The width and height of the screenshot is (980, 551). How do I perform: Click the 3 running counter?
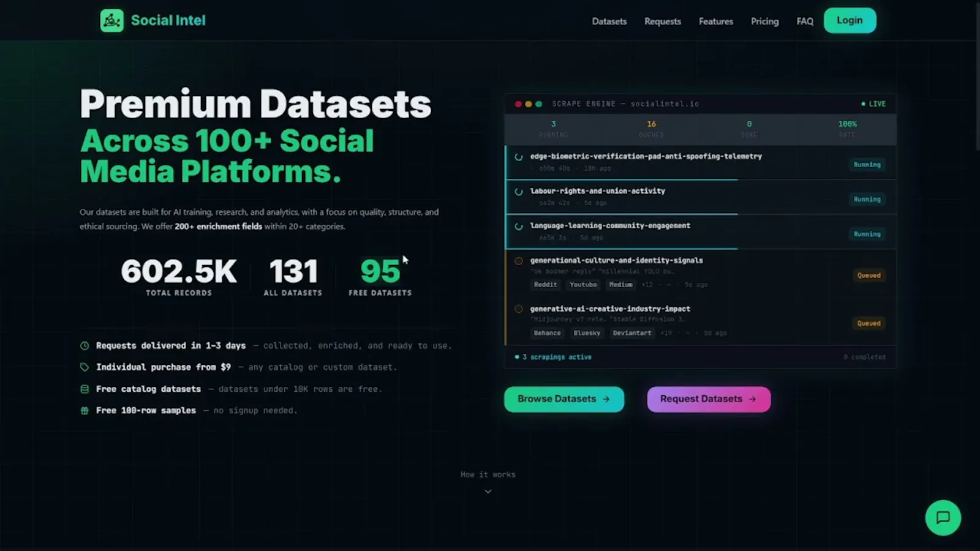[x=553, y=129]
